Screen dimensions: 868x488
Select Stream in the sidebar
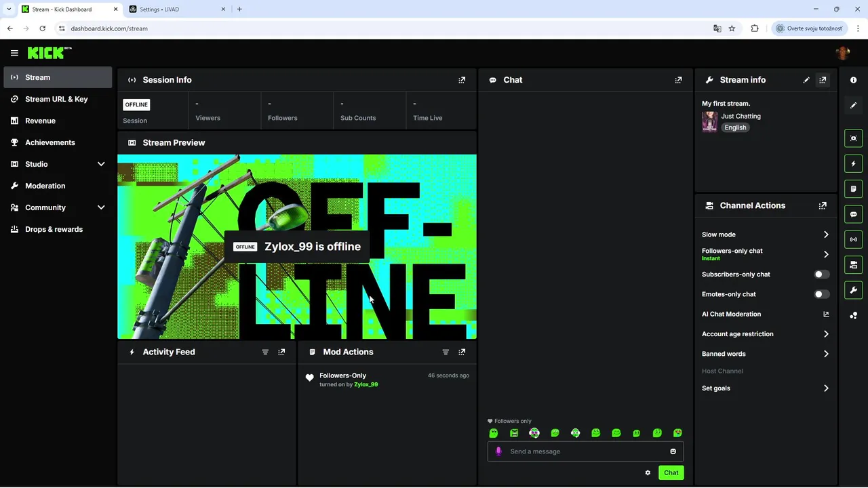point(58,77)
